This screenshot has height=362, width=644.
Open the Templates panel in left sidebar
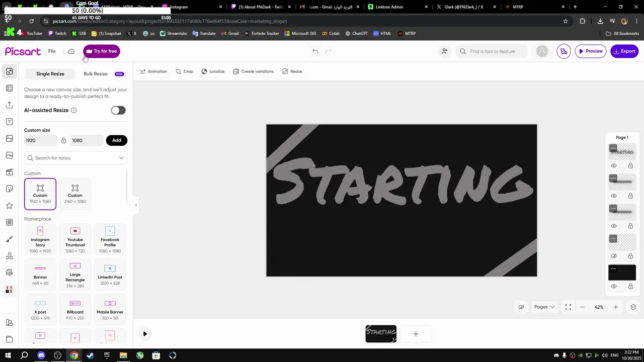[9, 88]
